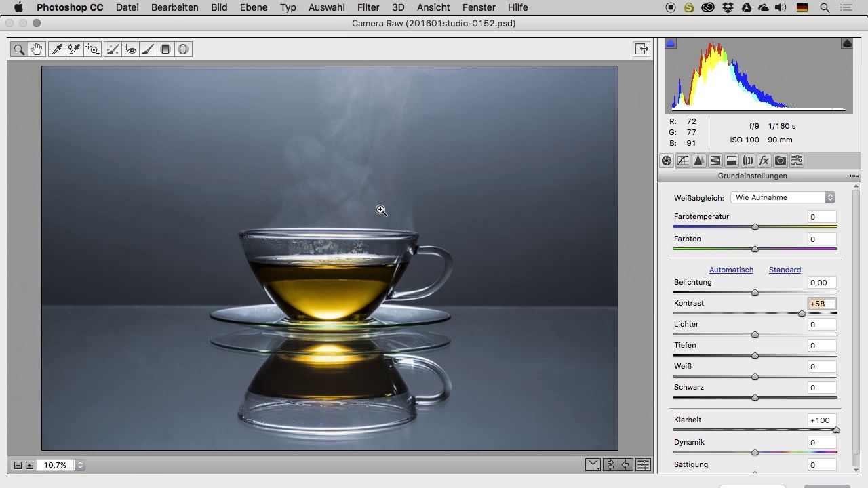The height and width of the screenshot is (488, 868).
Task: Open the Tone Curve panel icon
Action: (x=683, y=161)
